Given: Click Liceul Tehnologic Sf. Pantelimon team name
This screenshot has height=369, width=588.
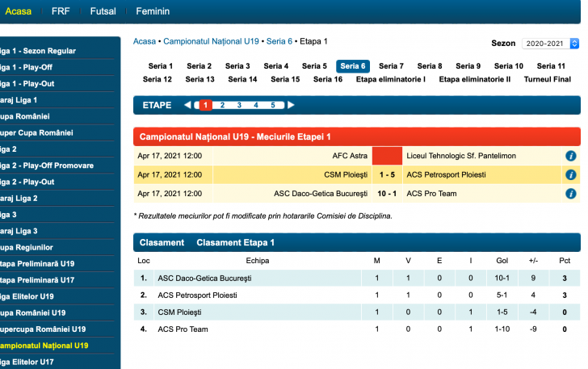Looking at the screenshot, I should click(461, 156).
